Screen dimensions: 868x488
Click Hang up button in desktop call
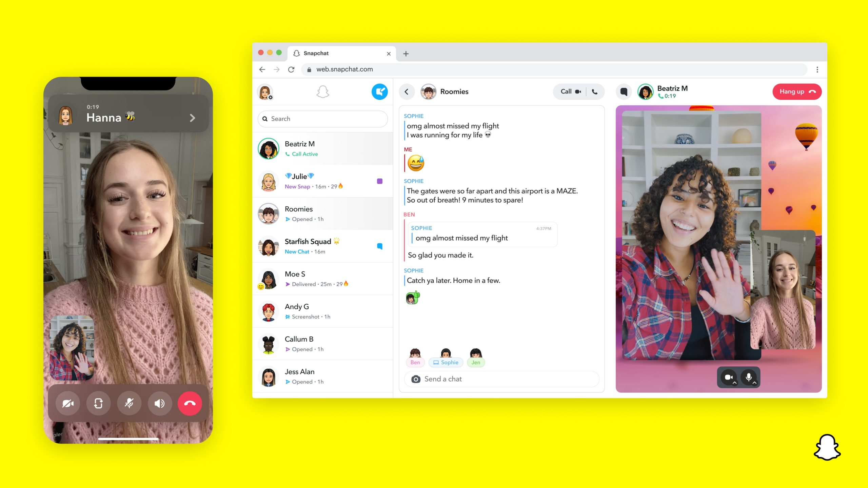tap(796, 91)
